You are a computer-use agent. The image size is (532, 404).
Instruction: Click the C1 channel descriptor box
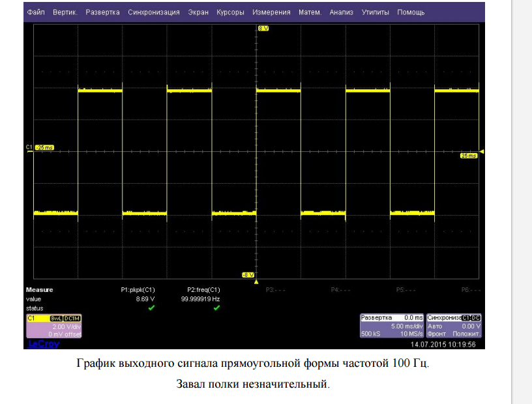53,325
